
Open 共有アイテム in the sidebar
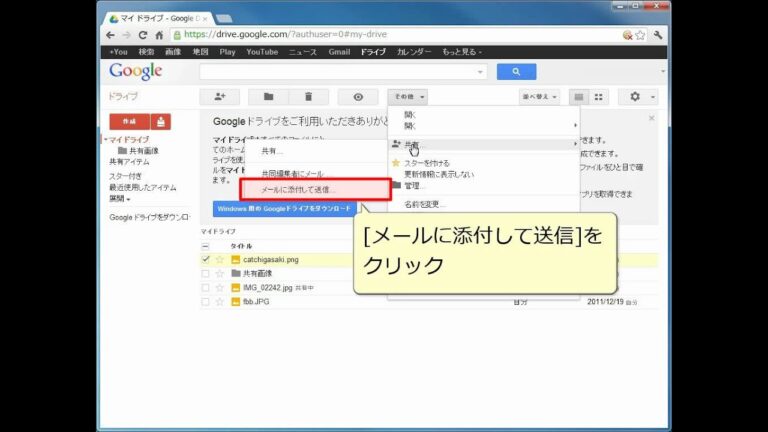pyautogui.click(x=129, y=162)
